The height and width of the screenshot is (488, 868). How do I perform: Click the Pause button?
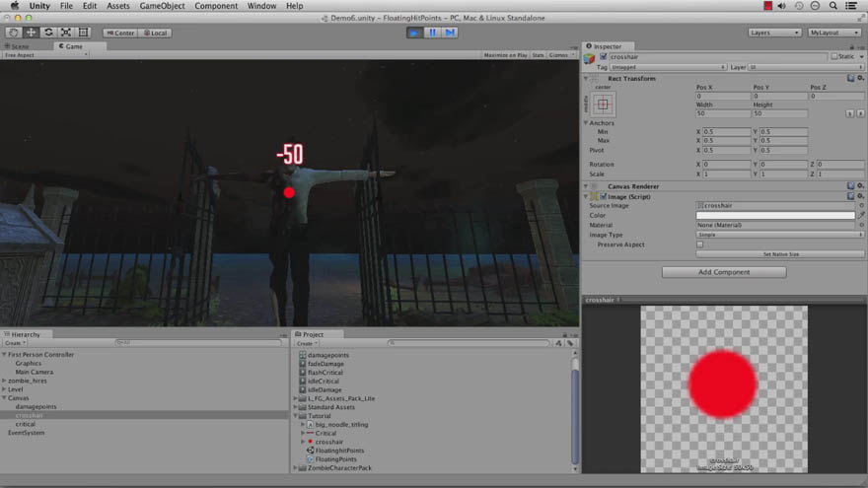click(432, 33)
